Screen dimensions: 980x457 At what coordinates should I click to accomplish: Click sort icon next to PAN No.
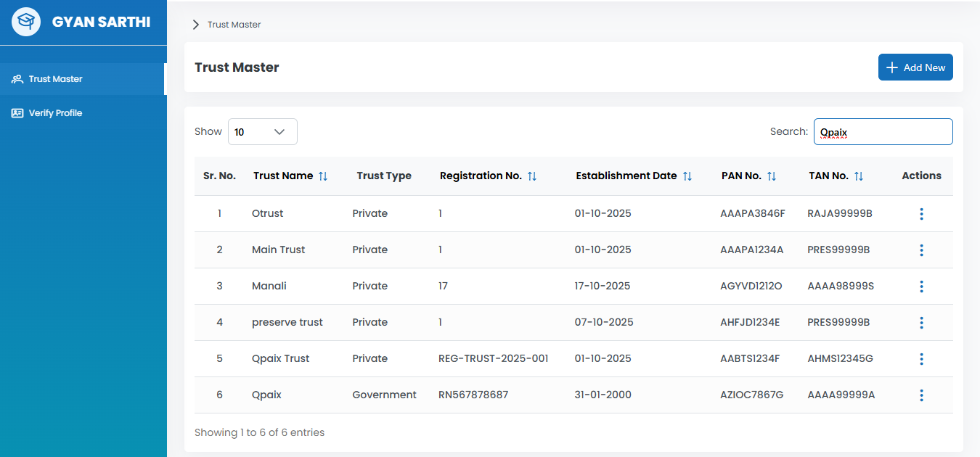tap(771, 176)
